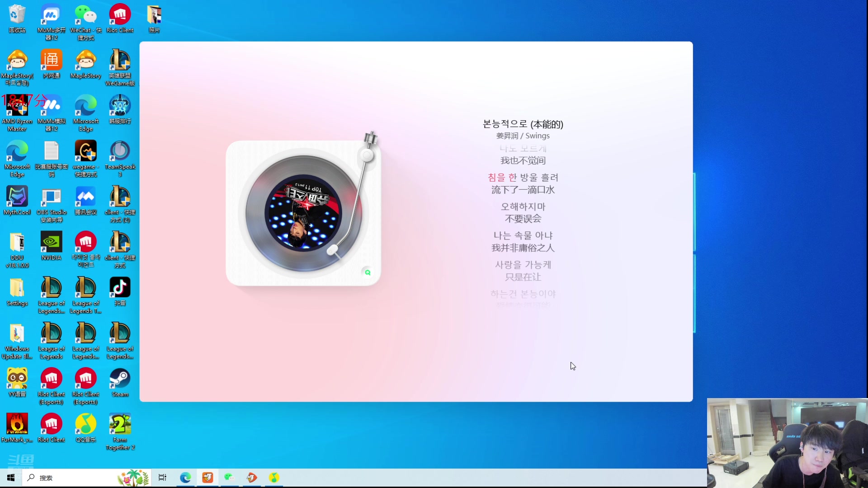
Task: Click the Windows Start button
Action: coord(11,478)
